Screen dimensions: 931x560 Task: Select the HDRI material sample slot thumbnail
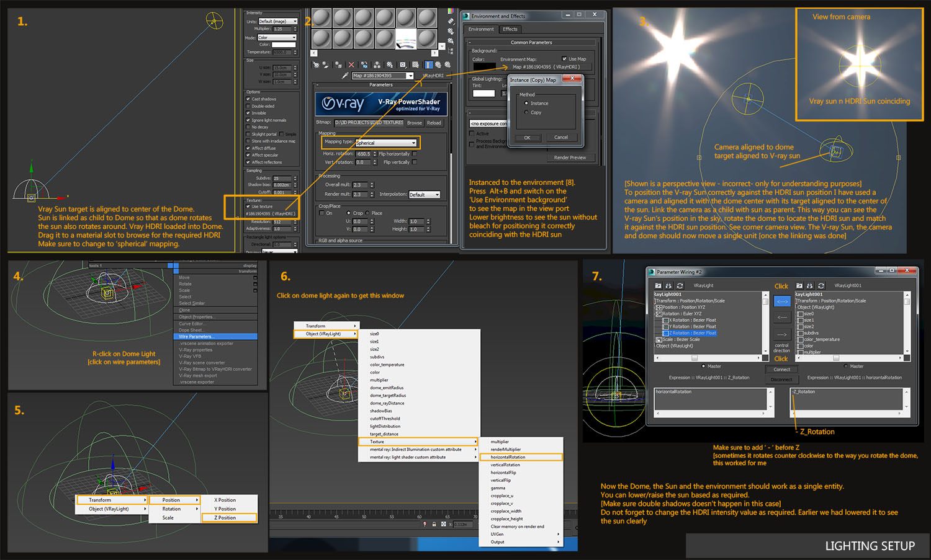pyautogui.click(x=406, y=39)
